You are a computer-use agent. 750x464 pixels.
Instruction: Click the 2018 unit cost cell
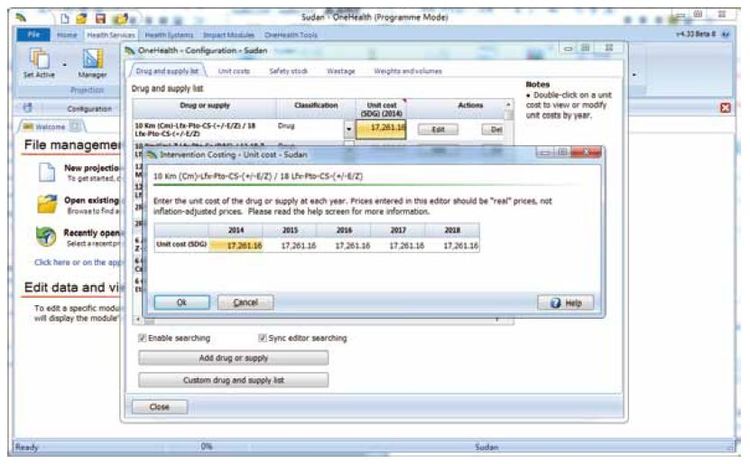(x=452, y=245)
